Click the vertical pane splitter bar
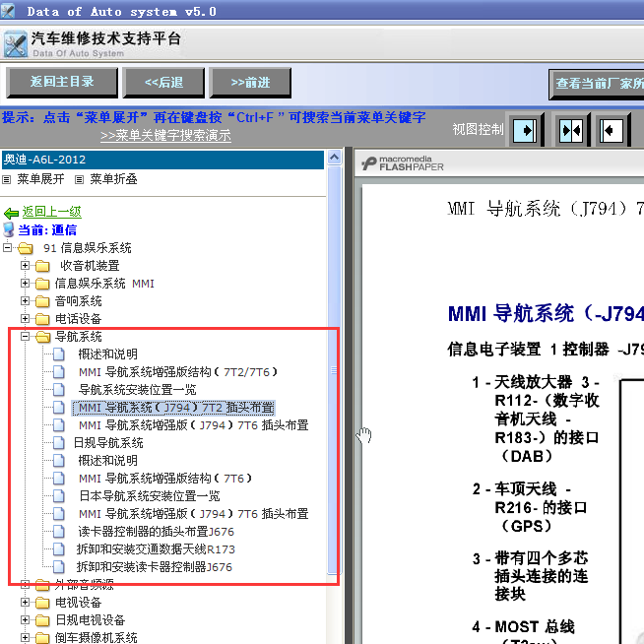The height and width of the screenshot is (644, 644). click(x=349, y=395)
